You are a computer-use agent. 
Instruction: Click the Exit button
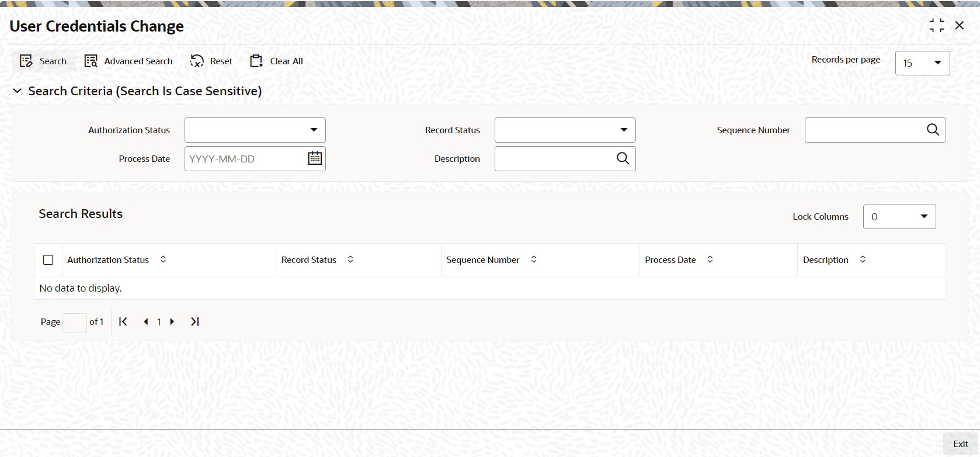(961, 444)
